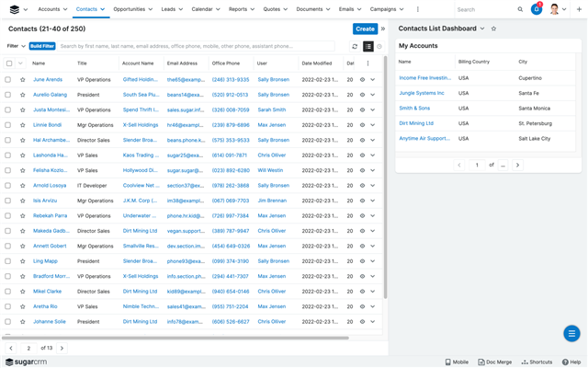Switch to activity stream view icon
The width and height of the screenshot is (588, 368).
(x=379, y=46)
